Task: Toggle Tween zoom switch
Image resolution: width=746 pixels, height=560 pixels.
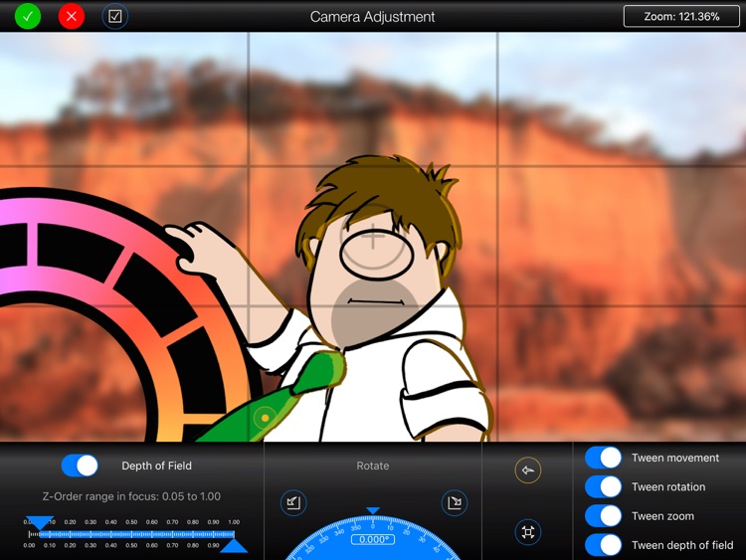Action: click(603, 516)
